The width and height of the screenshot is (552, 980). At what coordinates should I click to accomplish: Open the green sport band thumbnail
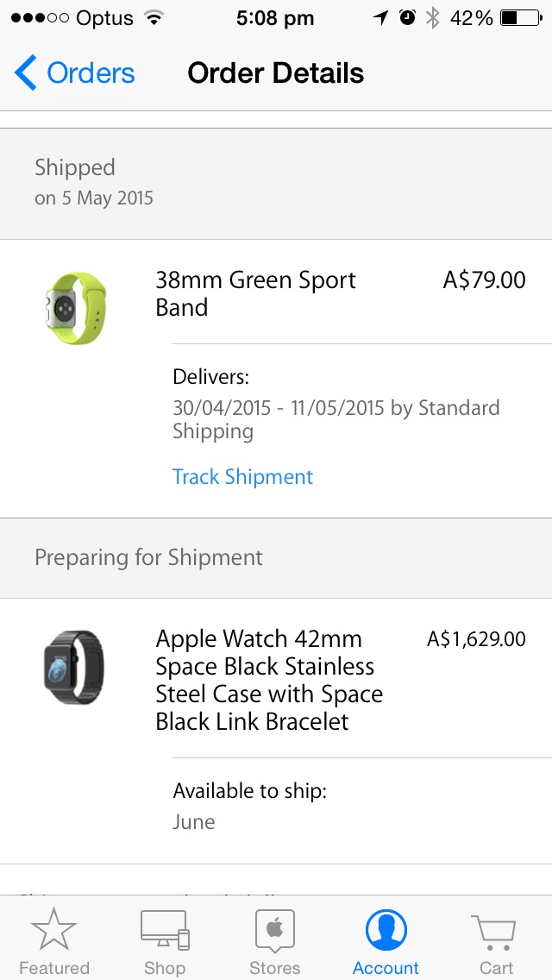(75, 308)
